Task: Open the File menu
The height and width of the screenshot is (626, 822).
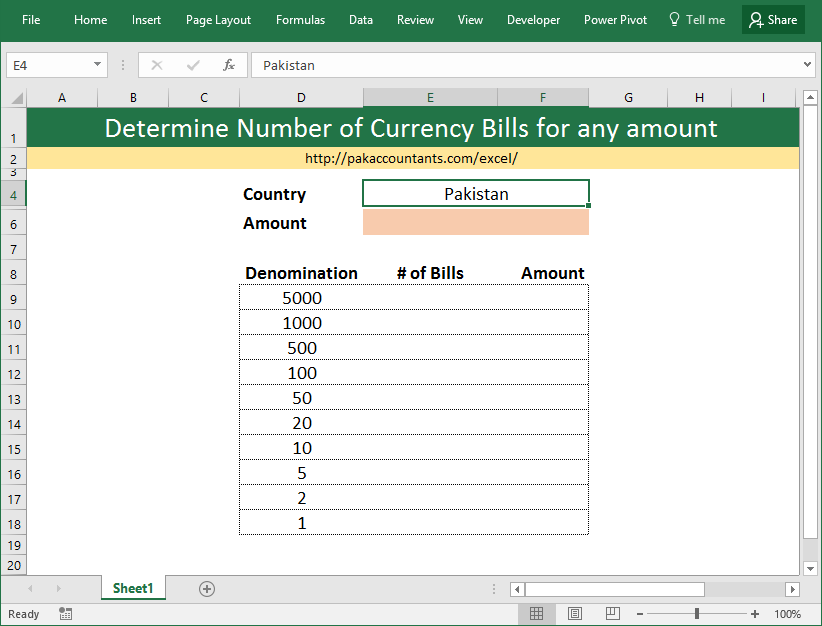Action: click(x=31, y=20)
